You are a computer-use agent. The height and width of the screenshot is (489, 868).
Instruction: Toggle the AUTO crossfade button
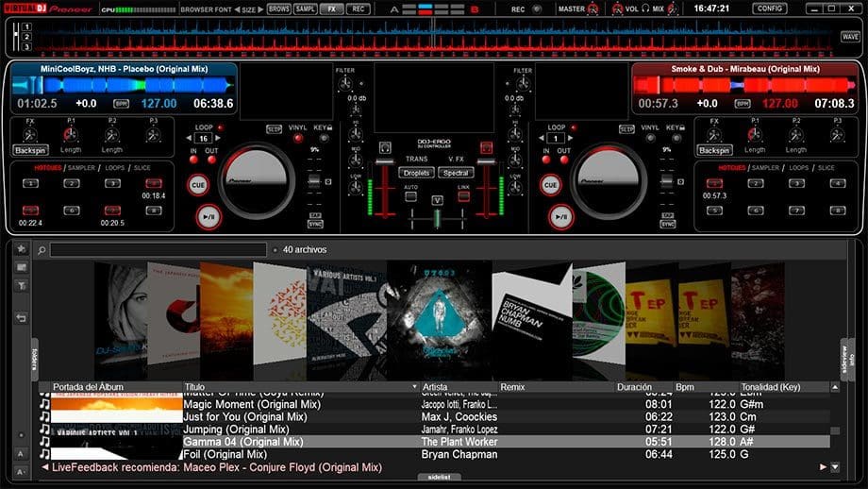click(410, 196)
